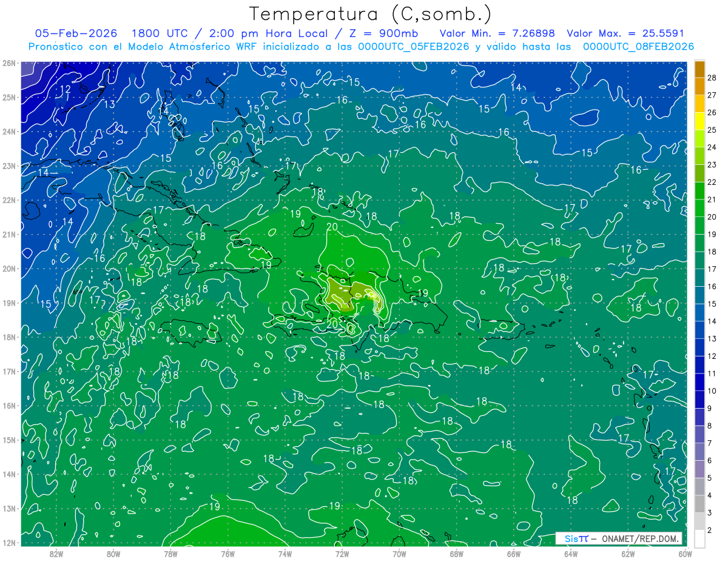Click the title "Temperatura (C,somb.)"

pyautogui.click(x=370, y=14)
